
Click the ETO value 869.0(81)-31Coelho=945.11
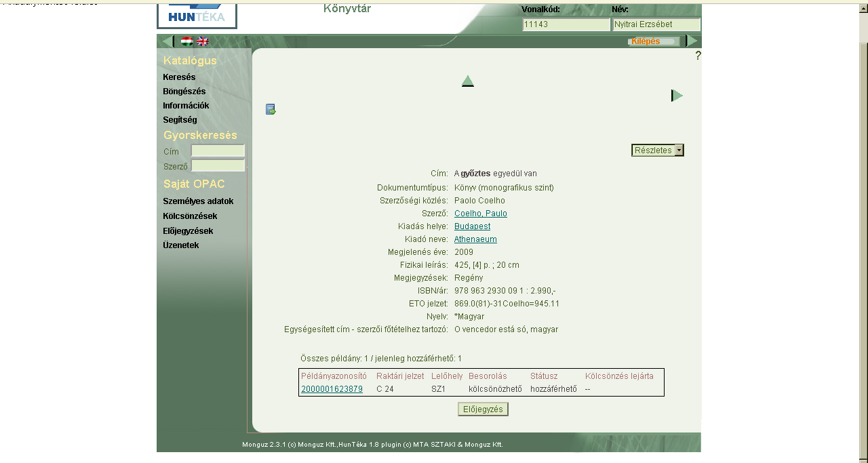[x=507, y=304]
